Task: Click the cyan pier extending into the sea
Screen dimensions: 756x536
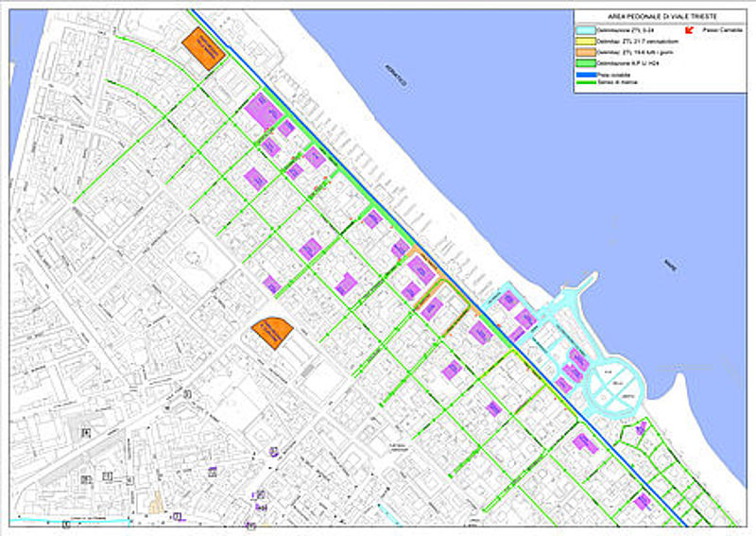Action: (x=576, y=288)
